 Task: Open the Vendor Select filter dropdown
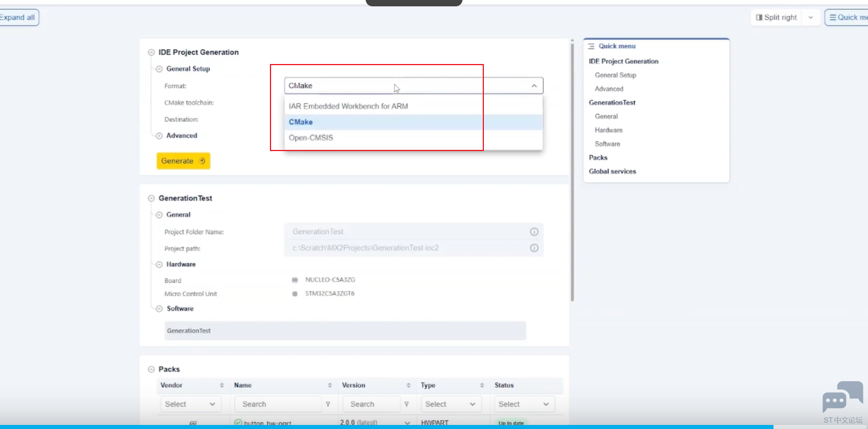coord(190,404)
